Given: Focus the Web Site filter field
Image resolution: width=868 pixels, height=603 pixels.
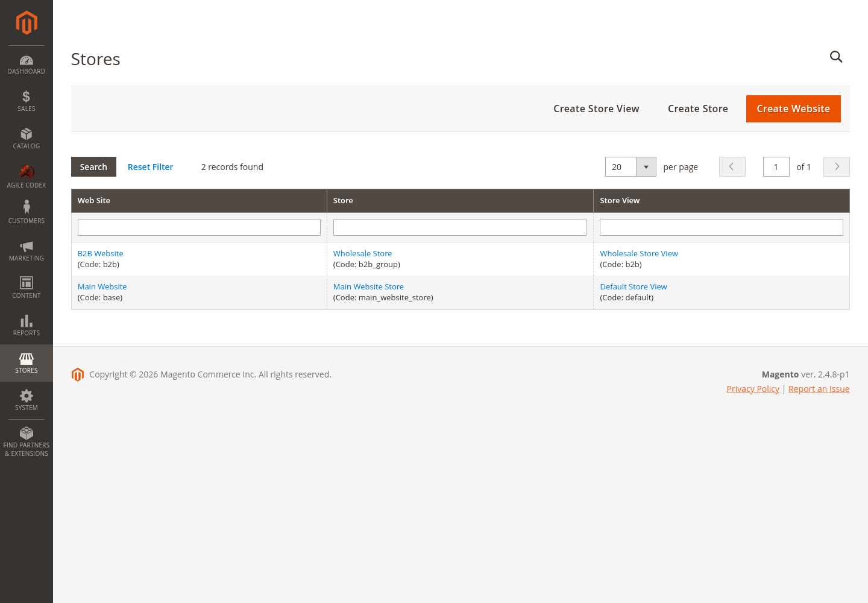Looking at the screenshot, I should coord(199,227).
